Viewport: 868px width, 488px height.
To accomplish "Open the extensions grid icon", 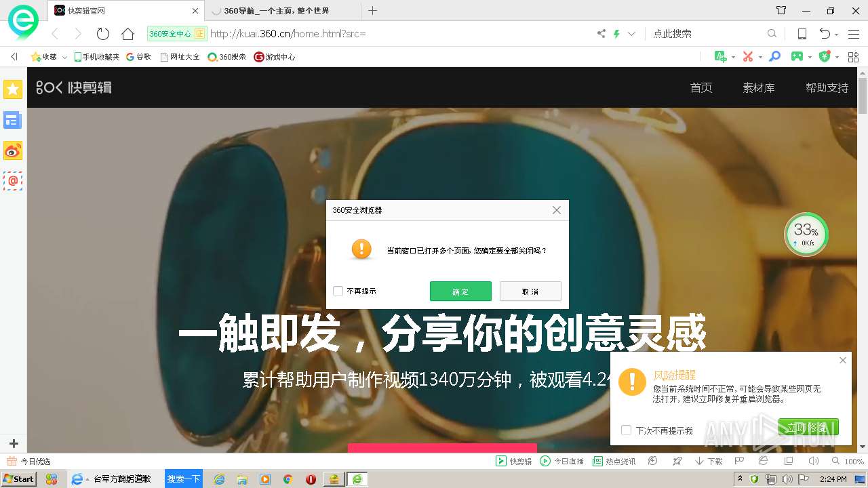I will tap(853, 57).
